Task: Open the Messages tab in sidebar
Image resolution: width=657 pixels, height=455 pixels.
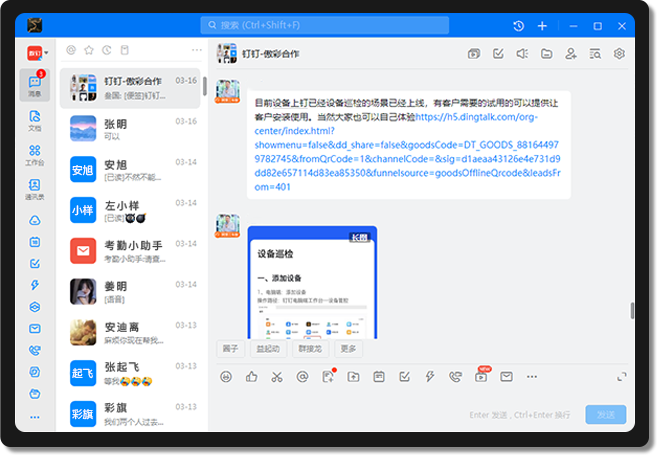Action: tap(35, 85)
